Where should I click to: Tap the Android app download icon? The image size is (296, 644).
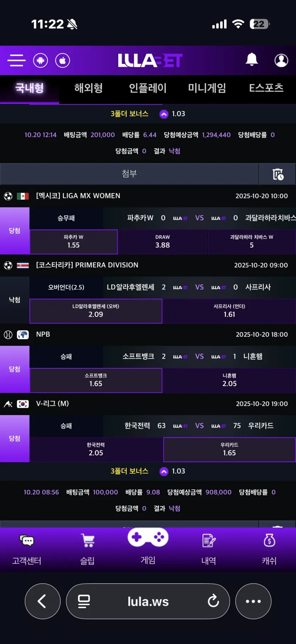(40, 60)
